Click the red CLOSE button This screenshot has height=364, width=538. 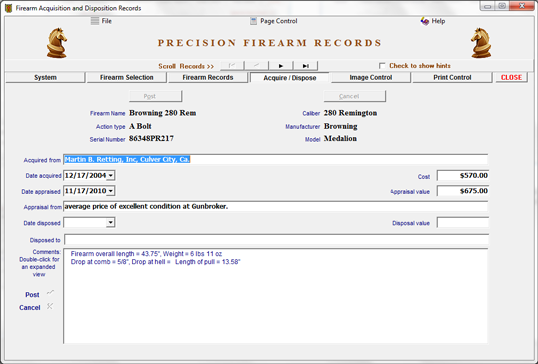coord(511,78)
